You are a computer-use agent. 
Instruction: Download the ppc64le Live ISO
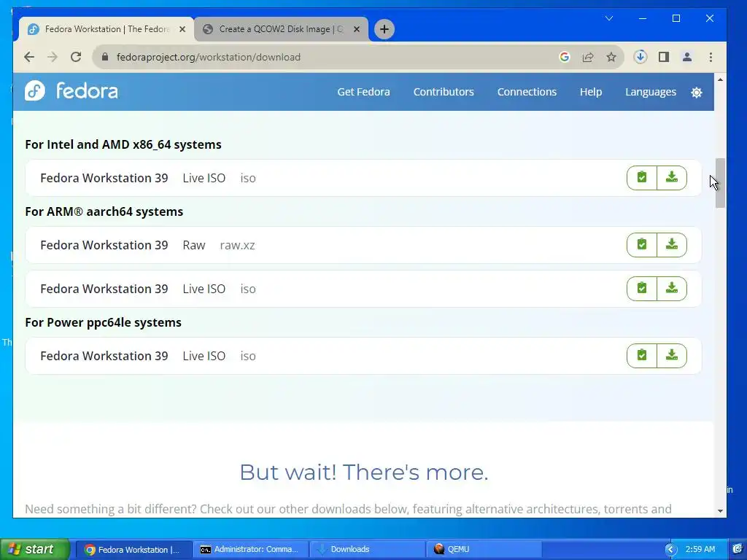click(672, 356)
